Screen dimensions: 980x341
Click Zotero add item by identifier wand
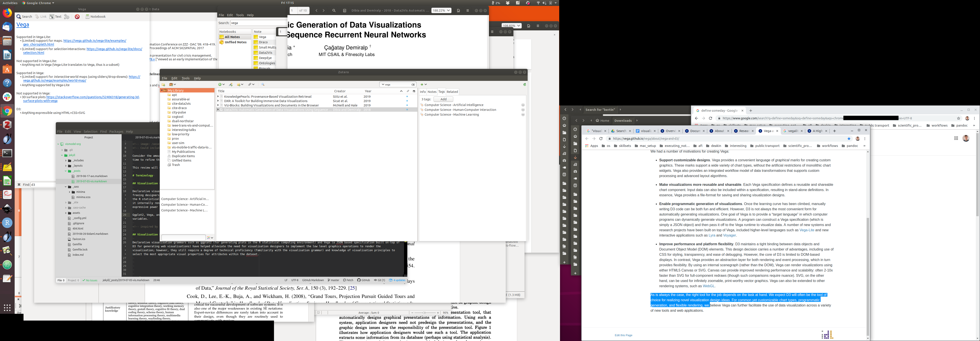231,84
